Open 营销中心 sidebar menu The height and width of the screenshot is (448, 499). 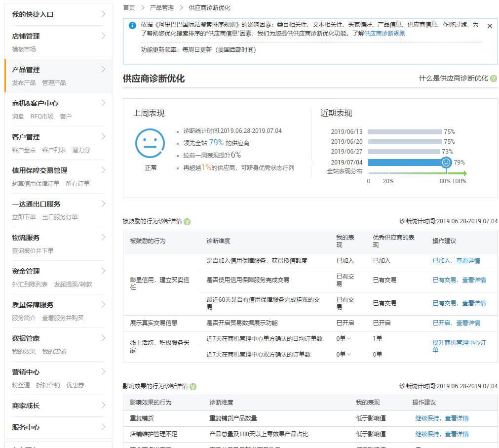click(26, 372)
